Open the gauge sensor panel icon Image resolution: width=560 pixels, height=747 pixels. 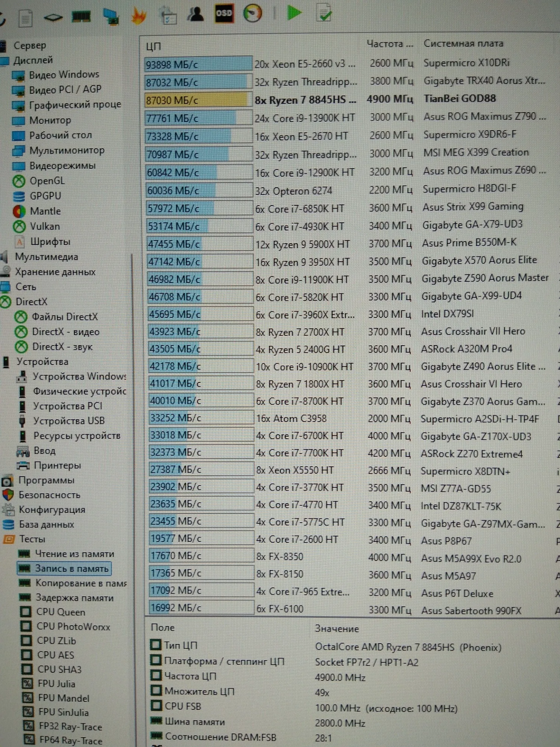(252, 13)
